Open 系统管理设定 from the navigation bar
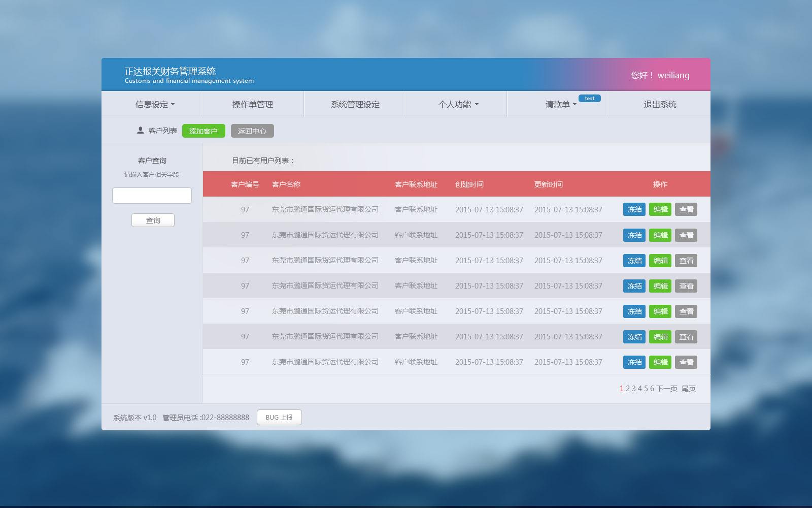The image size is (812, 508). 355,104
